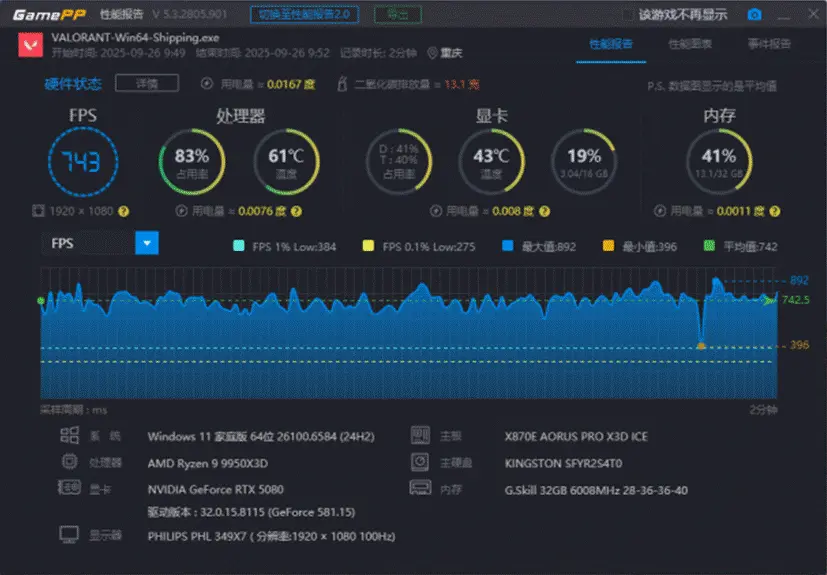Click the Windows 11 version text
The height and width of the screenshot is (575, 827).
click(261, 437)
